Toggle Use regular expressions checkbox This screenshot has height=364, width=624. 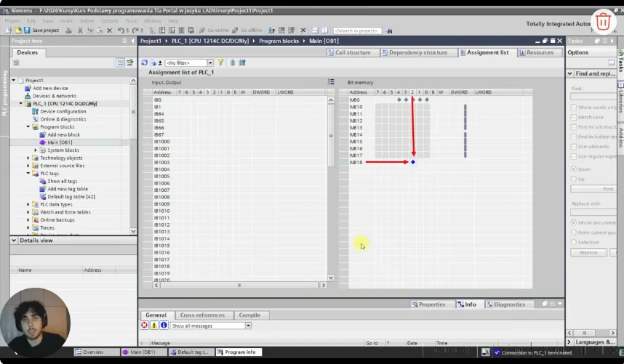point(574,156)
